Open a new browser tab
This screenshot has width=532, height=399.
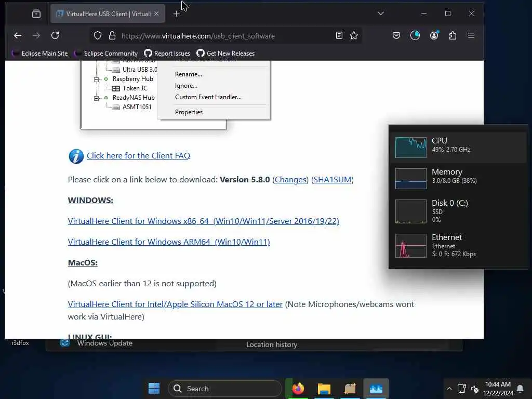tap(176, 14)
